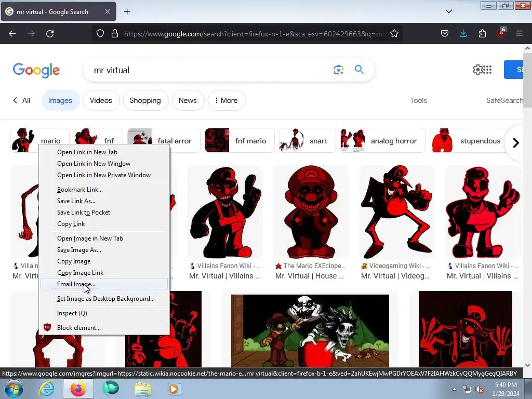Choose Set Image as Desktop Background
532x399 pixels.
104,299
